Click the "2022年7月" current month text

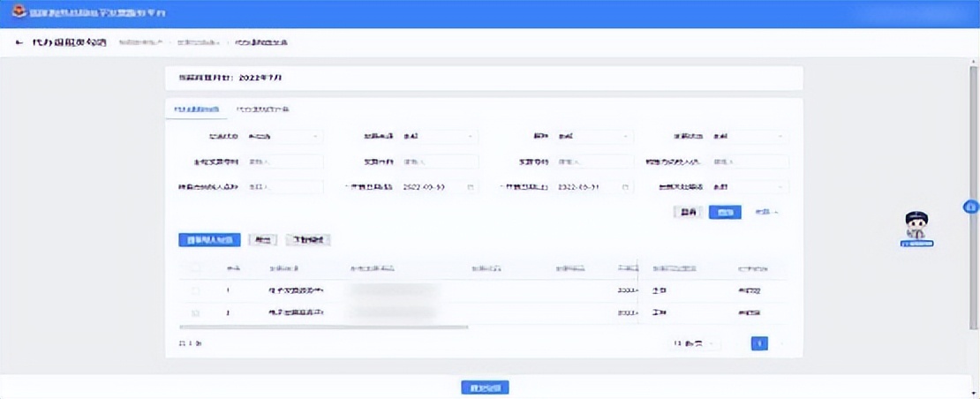point(259,79)
